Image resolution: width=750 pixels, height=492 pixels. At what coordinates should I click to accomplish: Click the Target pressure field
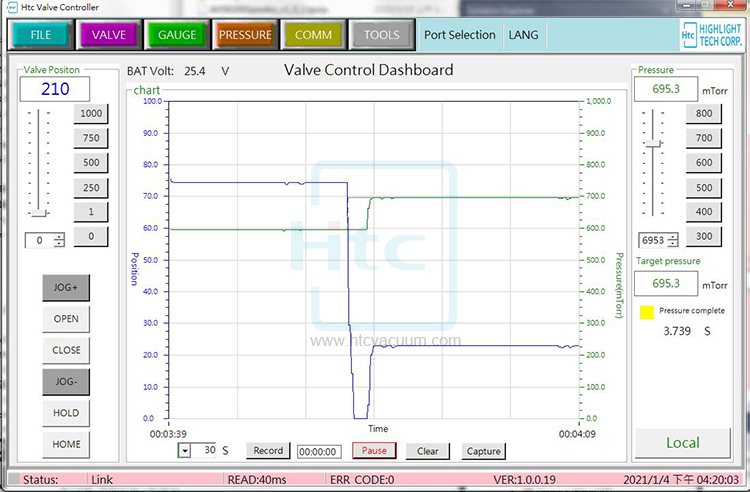click(x=666, y=284)
